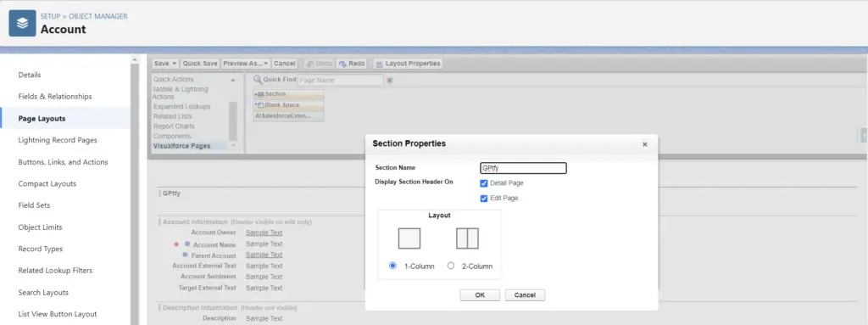Click Cancel in Section Properties dialog
This screenshot has height=325, width=868.
click(x=525, y=295)
